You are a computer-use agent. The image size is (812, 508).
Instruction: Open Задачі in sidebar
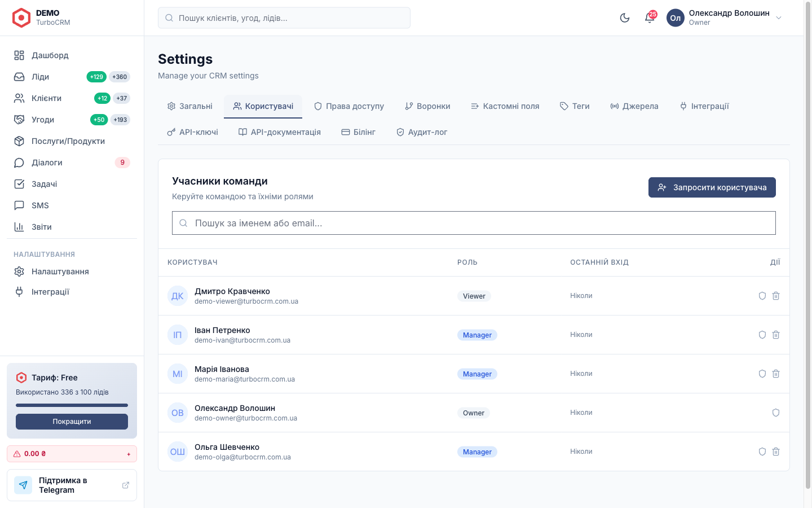(x=72, y=184)
